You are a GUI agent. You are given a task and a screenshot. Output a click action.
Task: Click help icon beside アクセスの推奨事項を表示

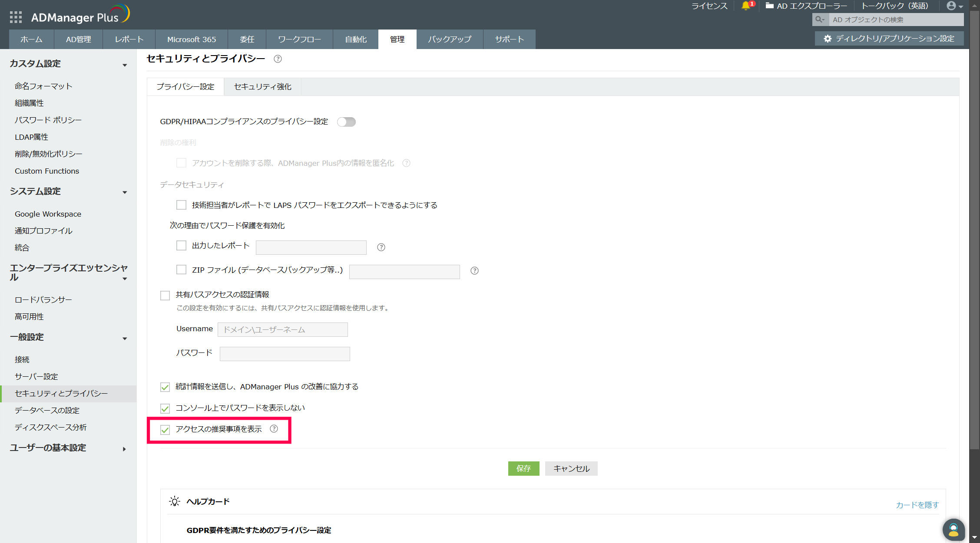click(274, 429)
